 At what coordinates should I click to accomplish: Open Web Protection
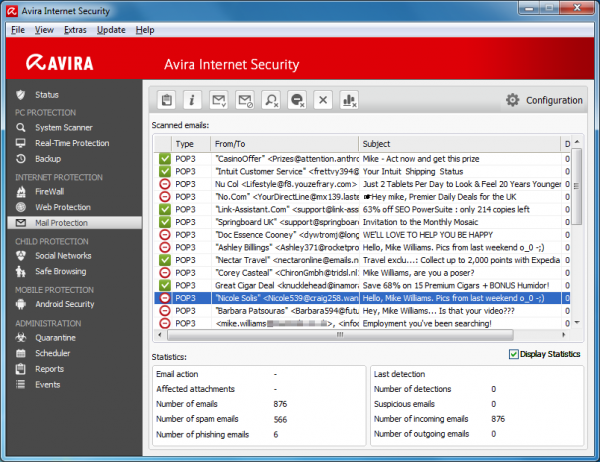coord(63,207)
